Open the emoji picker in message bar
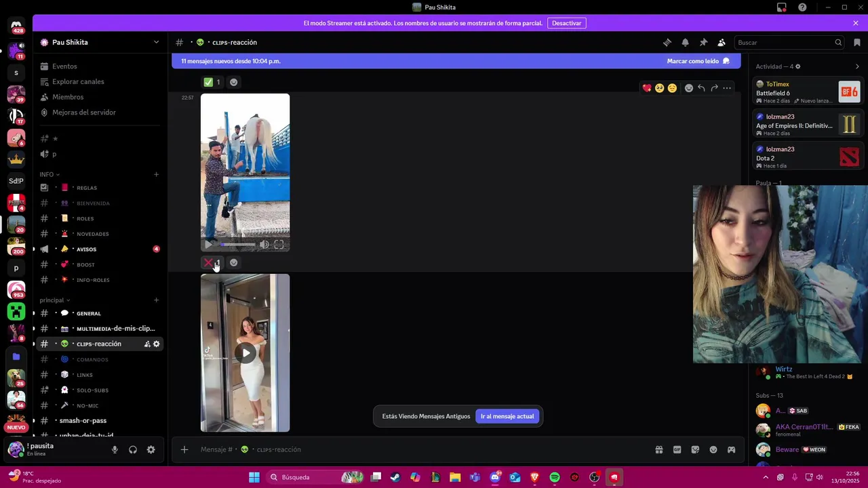868x488 pixels. 713,449
